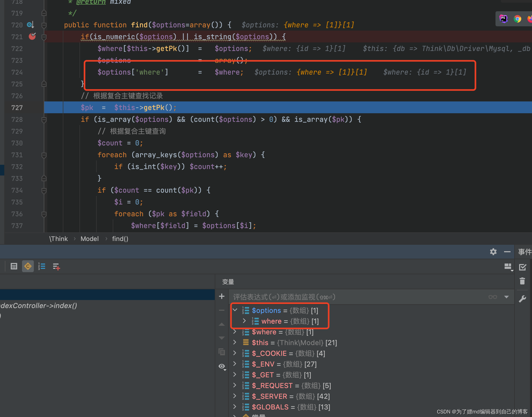Click the trash delete icon in sidebar
This screenshot has height=417, width=532.
522,281
